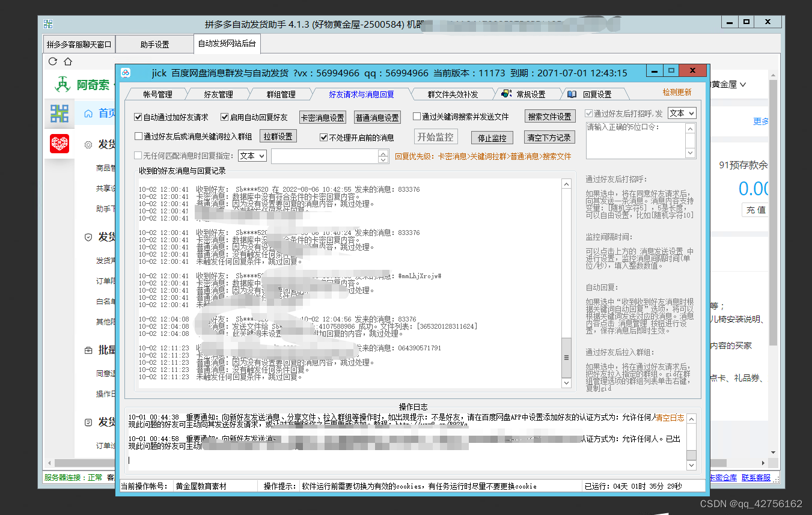Image resolution: width=812 pixels, height=515 pixels.
Task: Click 清空下方记录 button
Action: pos(549,138)
